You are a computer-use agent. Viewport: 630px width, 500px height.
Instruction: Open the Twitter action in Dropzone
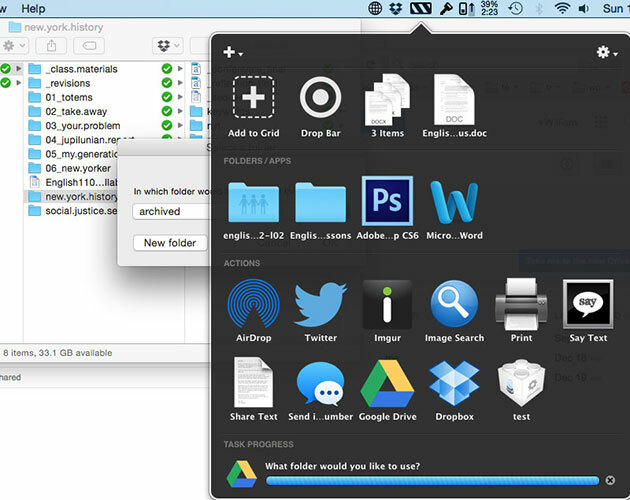click(x=320, y=304)
